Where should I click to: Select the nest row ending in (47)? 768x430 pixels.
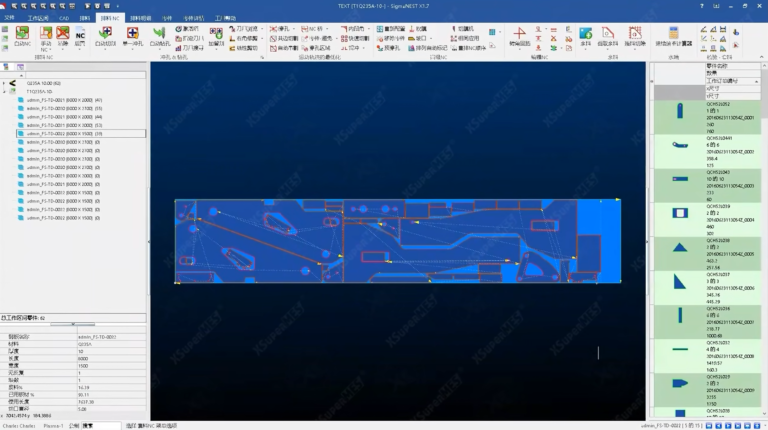point(64,100)
